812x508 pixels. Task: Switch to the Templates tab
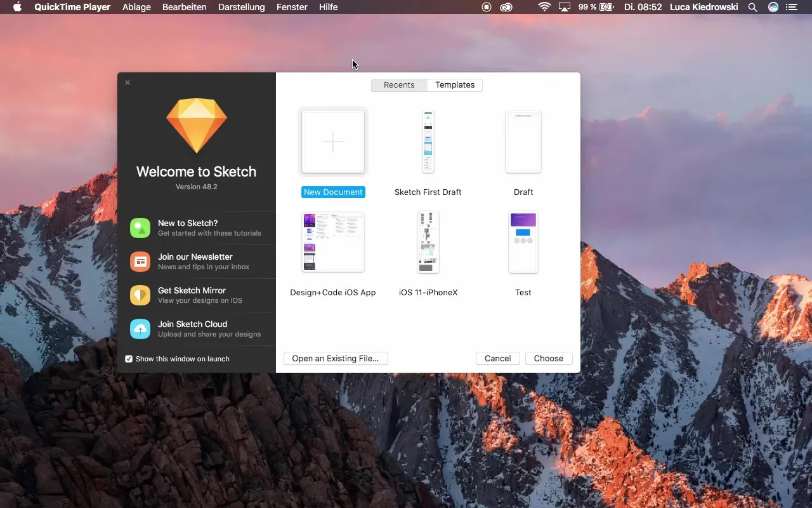coord(455,85)
